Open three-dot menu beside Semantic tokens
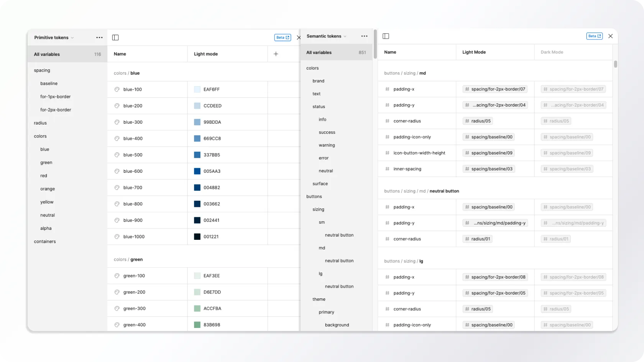644x362 pixels. tap(364, 36)
